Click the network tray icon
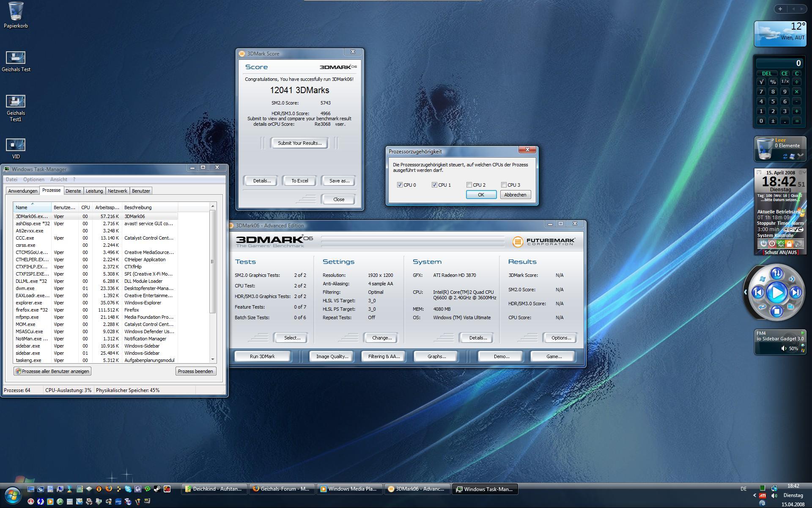 pos(774,488)
